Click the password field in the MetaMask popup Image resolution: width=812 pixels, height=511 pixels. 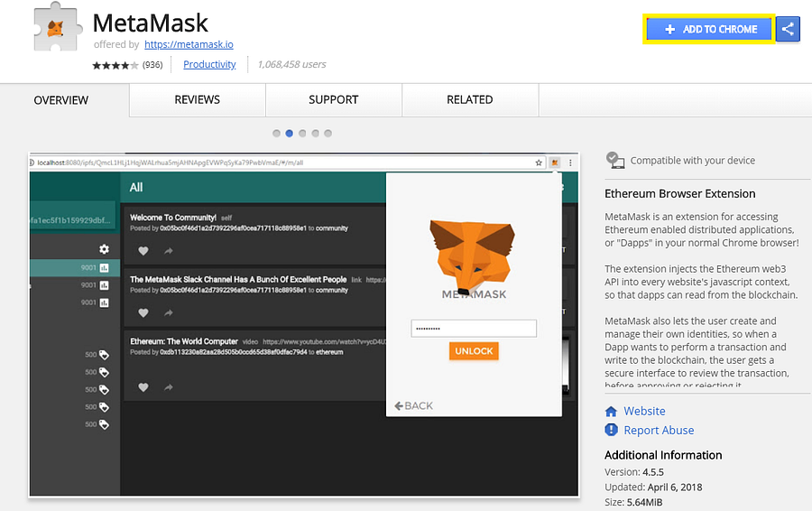[x=474, y=329]
